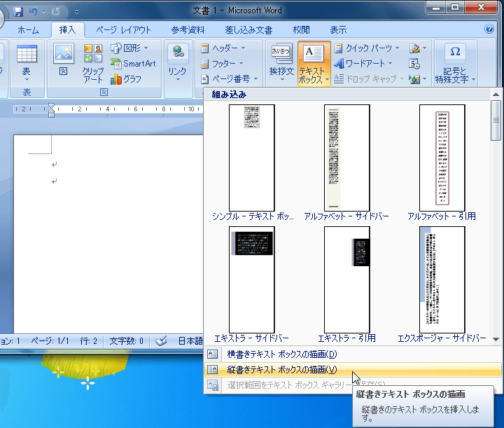Open the 図 group dialog launcher
504x428 pixels.
[104, 92]
